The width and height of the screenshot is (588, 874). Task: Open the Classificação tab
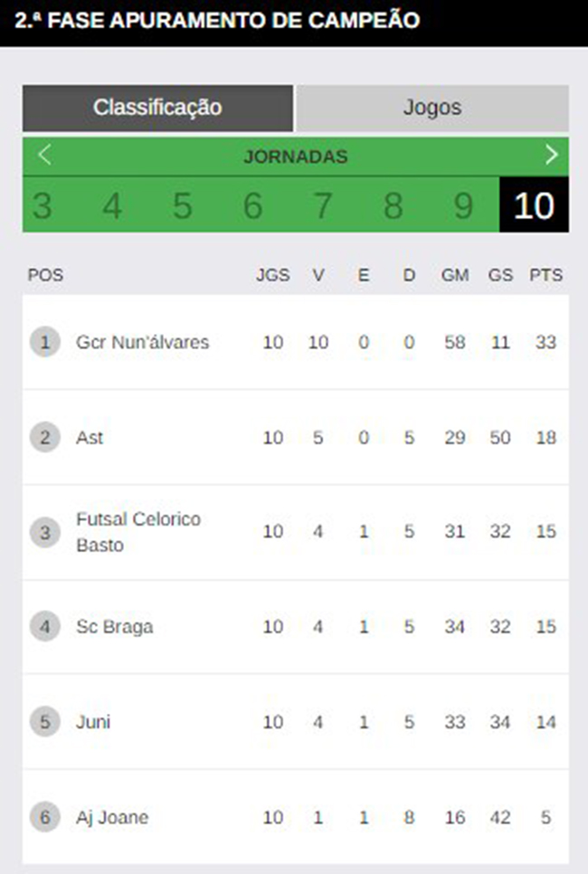[x=157, y=108]
